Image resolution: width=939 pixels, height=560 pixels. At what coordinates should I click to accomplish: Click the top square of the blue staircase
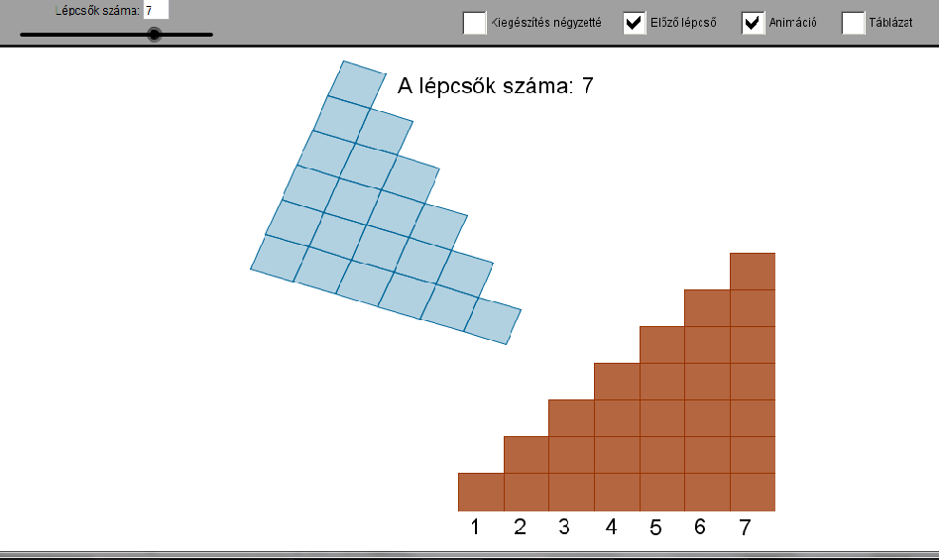tap(357, 84)
